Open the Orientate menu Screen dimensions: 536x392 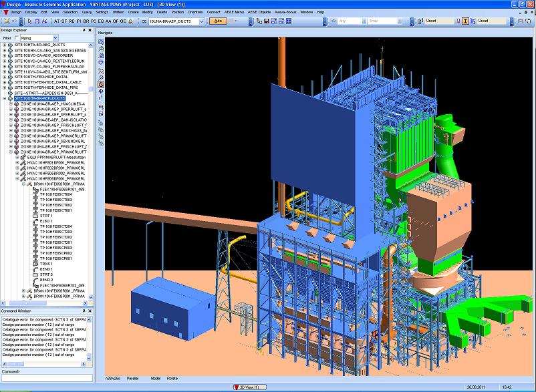coord(196,12)
